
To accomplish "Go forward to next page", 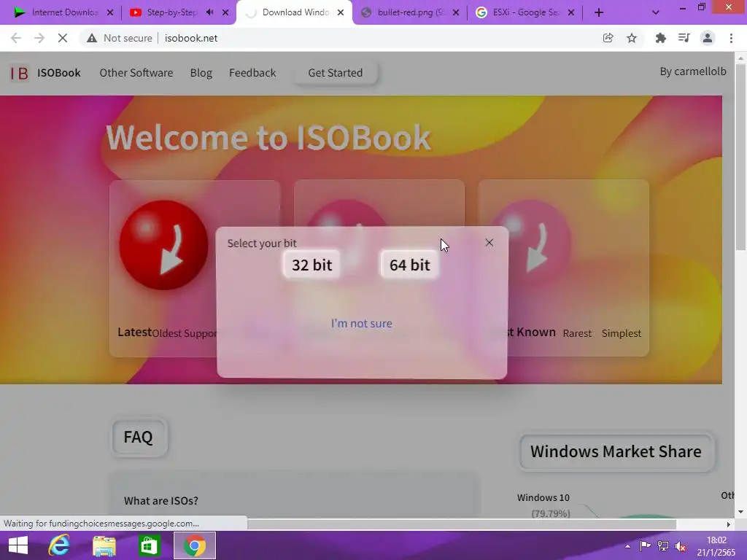I will click(39, 38).
